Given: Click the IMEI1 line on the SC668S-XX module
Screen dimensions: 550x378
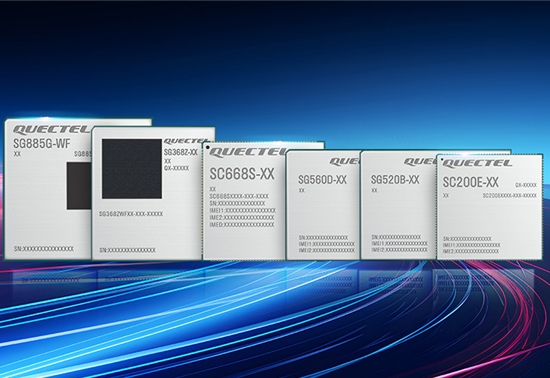Looking at the screenshot, I should coord(242,210).
